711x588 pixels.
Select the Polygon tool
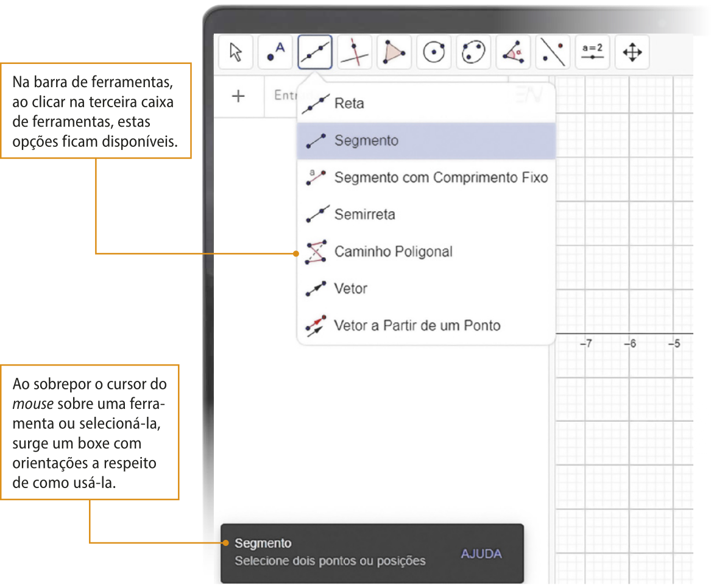[394, 52]
